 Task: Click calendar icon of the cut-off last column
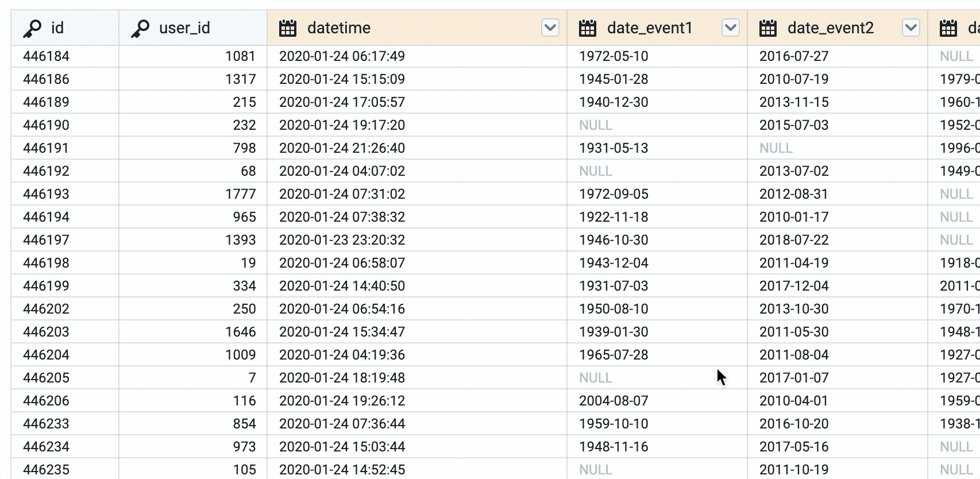point(948,28)
